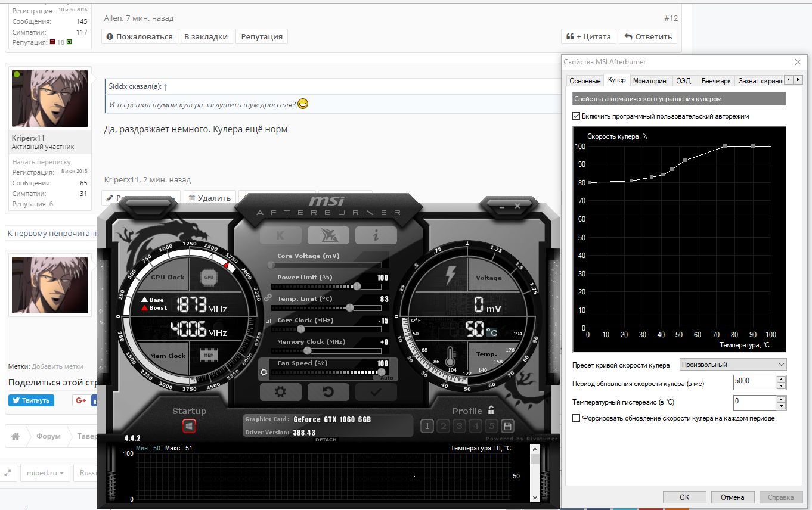This screenshot has height=510, width=812.
Task: Minimize the MSI Afterburner skin window
Action: 502,206
